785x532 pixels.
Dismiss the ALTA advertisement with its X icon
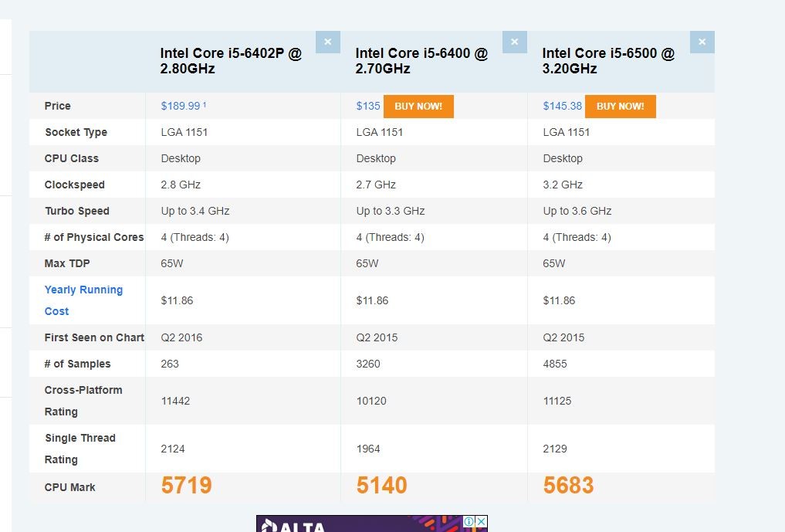tap(481, 521)
